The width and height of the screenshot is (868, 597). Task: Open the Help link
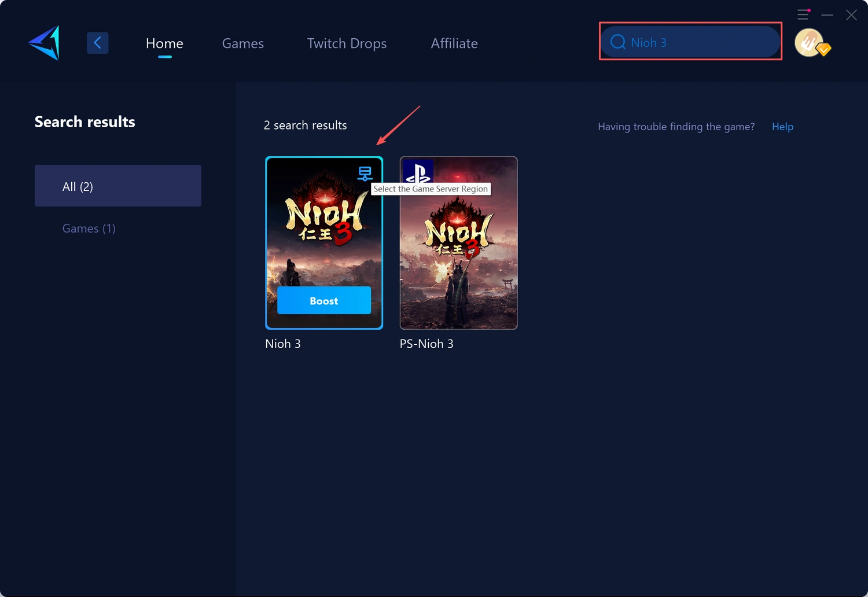tap(782, 127)
